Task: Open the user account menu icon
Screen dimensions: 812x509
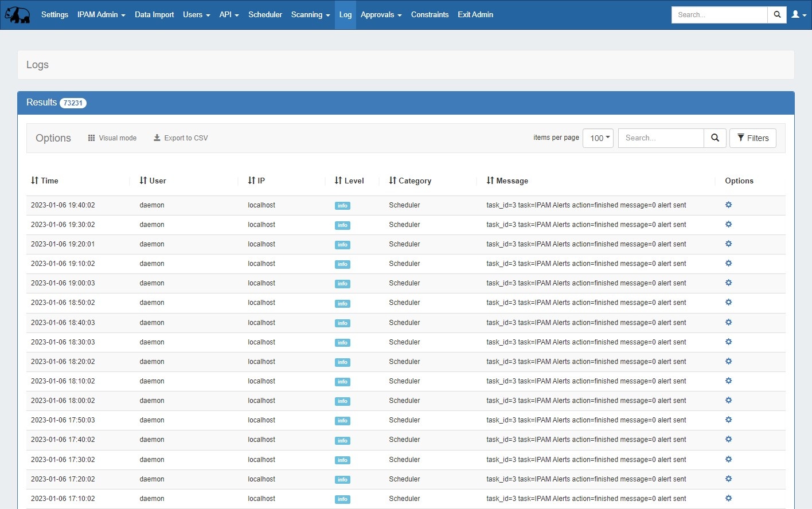Action: pyautogui.click(x=798, y=15)
